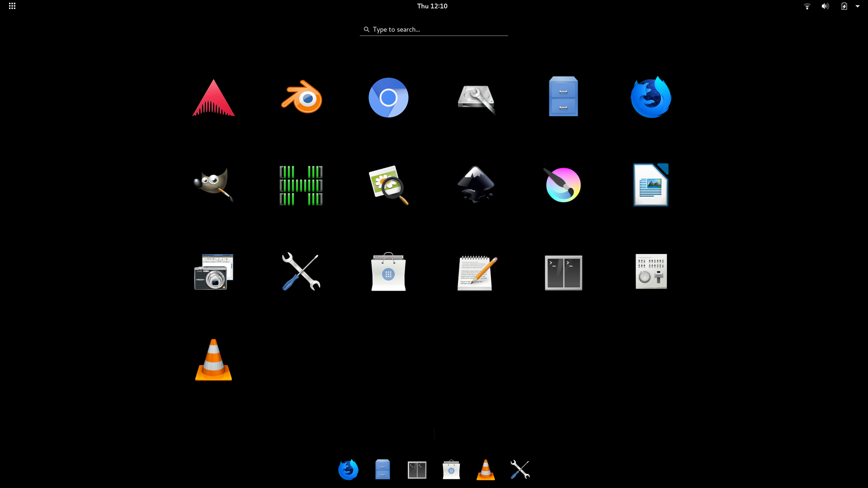Click Settings tools icon in the dock
The height and width of the screenshot is (488, 868).
pos(520,469)
